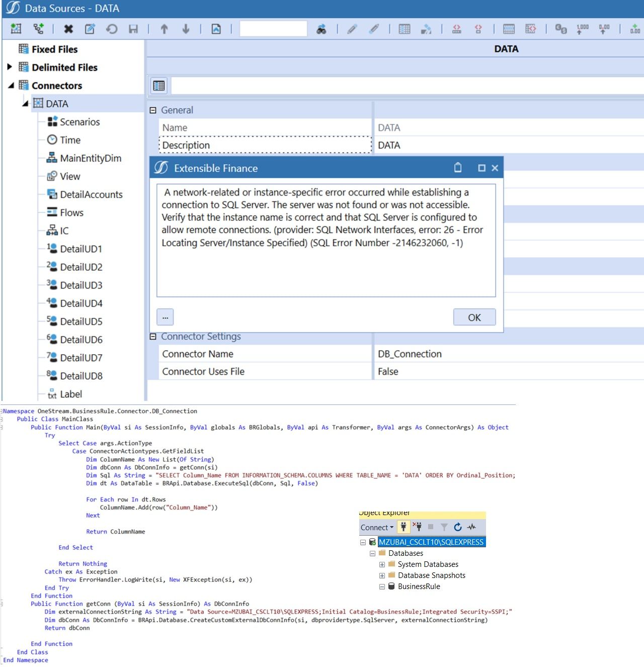Click the binoculars search icon
The width and height of the screenshot is (644, 667).
321,29
